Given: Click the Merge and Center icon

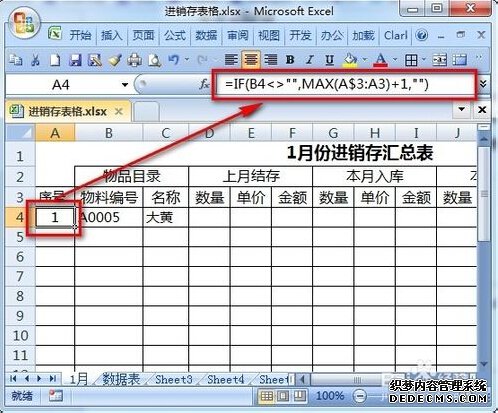Looking at the screenshot, I should [x=439, y=60].
